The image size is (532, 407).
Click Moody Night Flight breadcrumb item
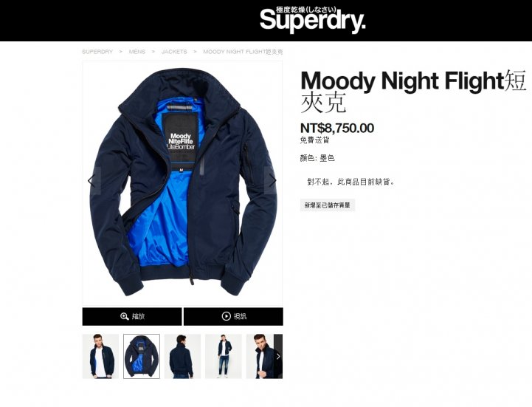pos(243,52)
